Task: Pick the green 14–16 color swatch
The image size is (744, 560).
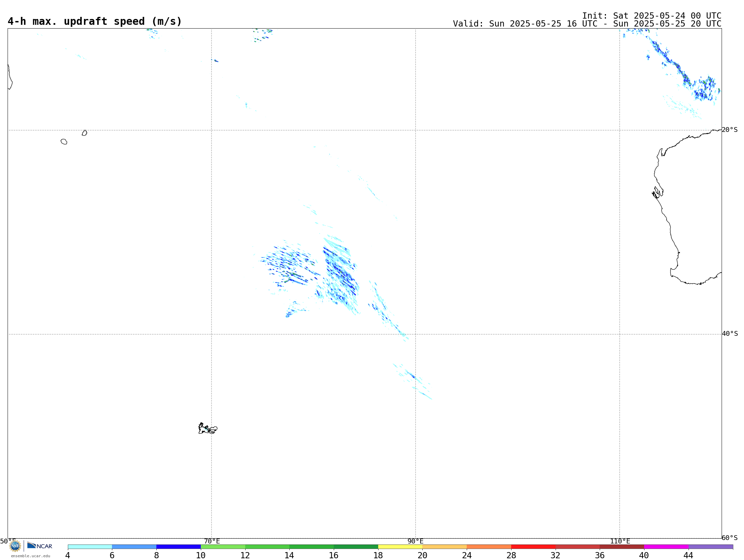Action: pyautogui.click(x=312, y=547)
